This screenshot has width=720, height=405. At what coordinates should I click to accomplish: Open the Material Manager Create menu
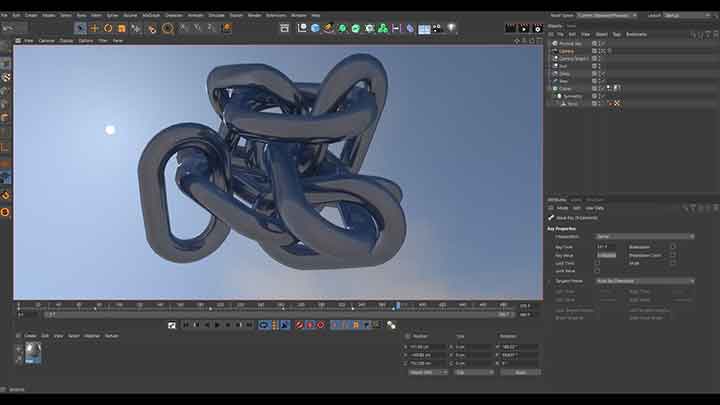(30, 336)
